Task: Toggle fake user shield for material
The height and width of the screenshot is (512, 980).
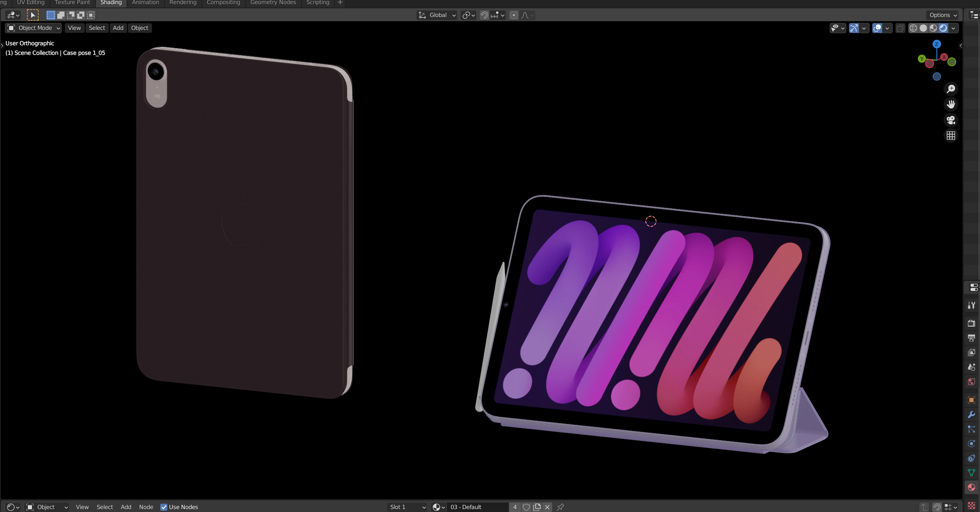Action: click(x=526, y=507)
